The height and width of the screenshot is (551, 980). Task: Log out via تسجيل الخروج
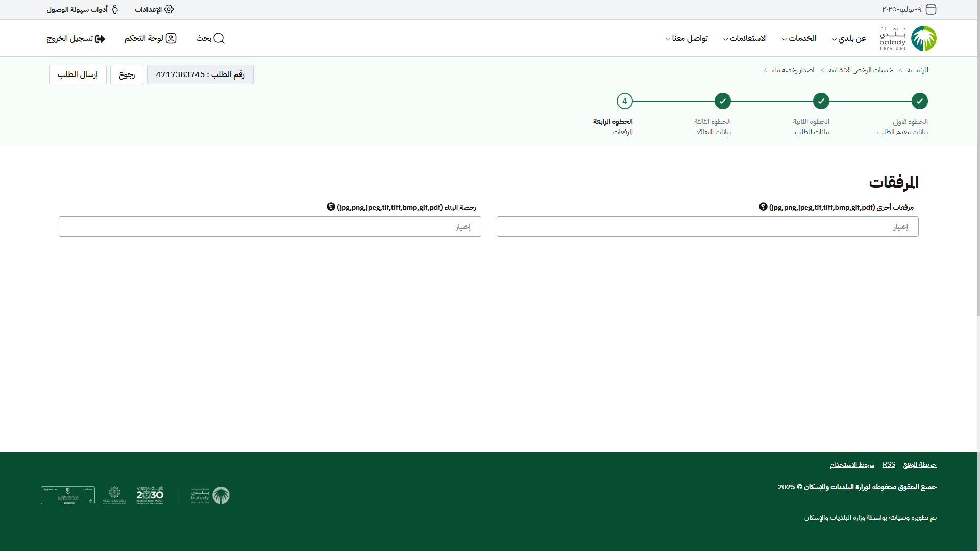[x=76, y=38]
